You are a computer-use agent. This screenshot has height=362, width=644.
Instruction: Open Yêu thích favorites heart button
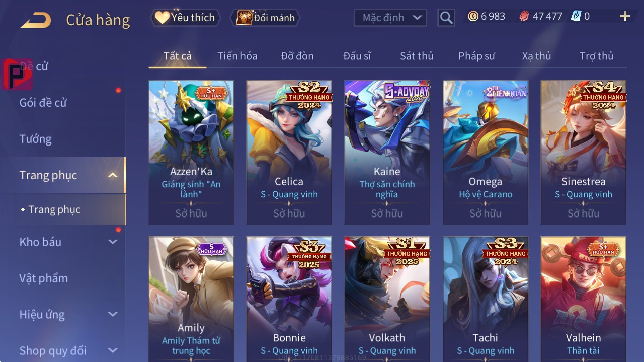pyautogui.click(x=185, y=18)
